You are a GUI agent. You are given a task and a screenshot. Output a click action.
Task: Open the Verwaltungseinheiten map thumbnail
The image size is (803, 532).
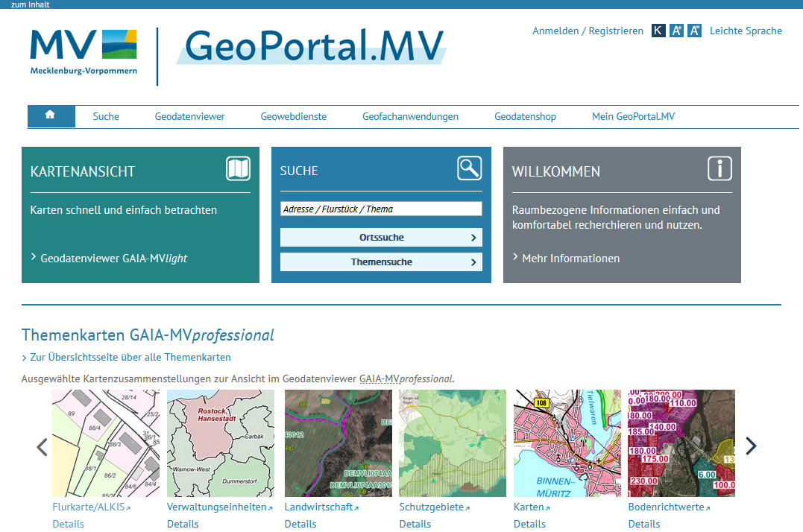pyautogui.click(x=220, y=443)
